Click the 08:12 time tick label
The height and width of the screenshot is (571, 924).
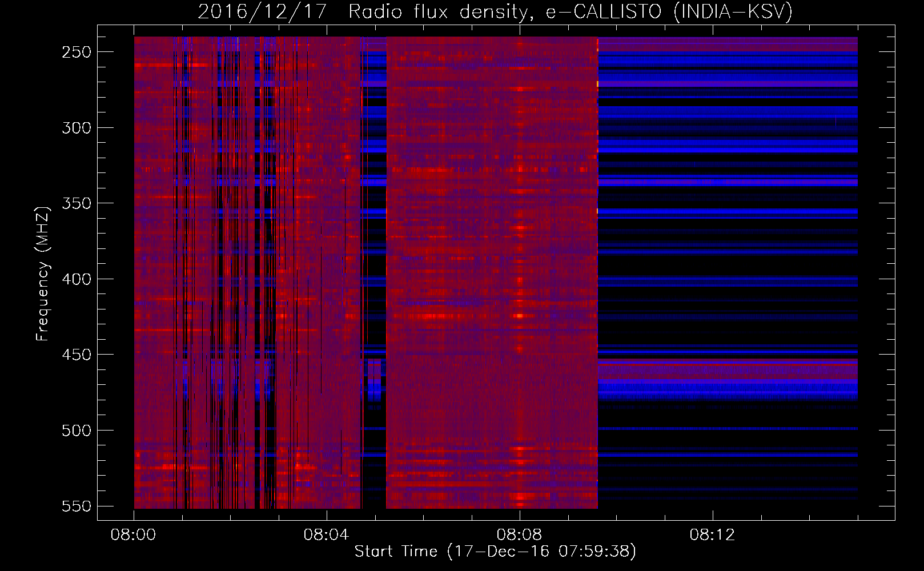(x=713, y=535)
